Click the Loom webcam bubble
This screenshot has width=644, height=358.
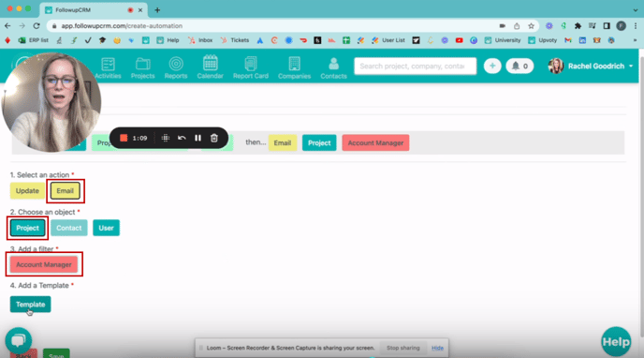(x=51, y=102)
